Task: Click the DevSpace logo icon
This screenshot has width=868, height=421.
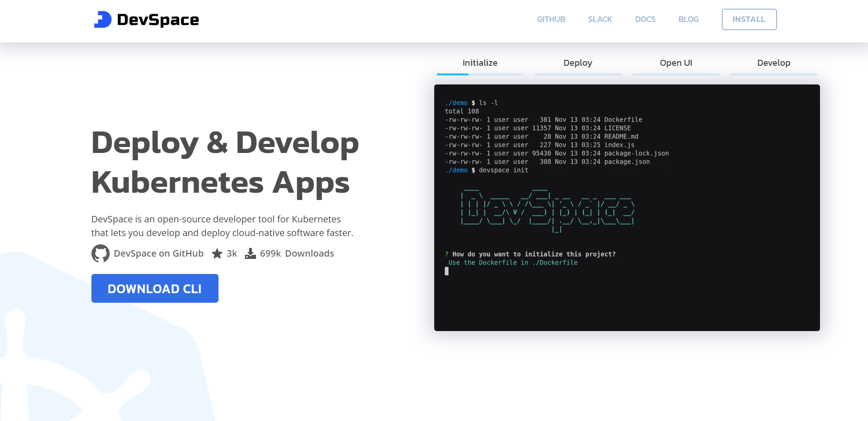Action: (102, 19)
